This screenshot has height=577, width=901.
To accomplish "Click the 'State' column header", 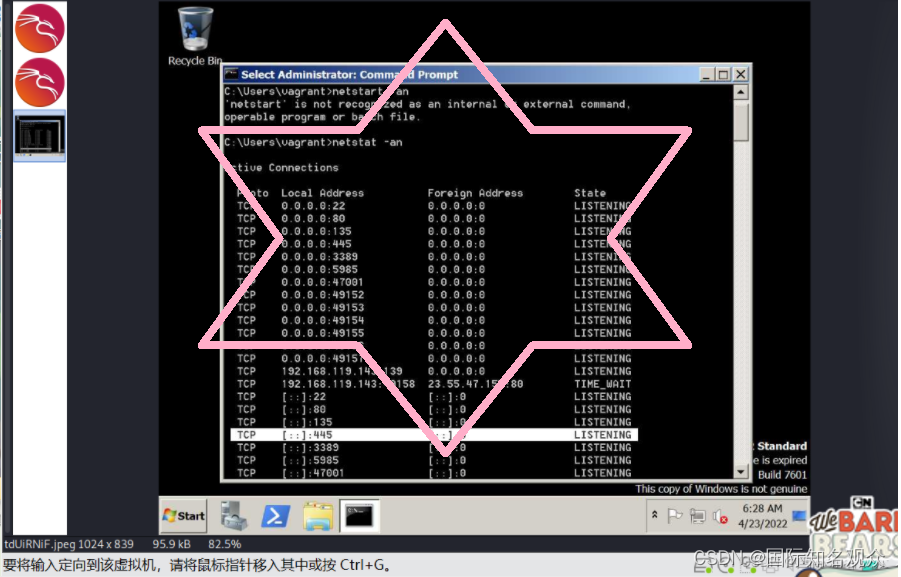I will click(x=590, y=193).
